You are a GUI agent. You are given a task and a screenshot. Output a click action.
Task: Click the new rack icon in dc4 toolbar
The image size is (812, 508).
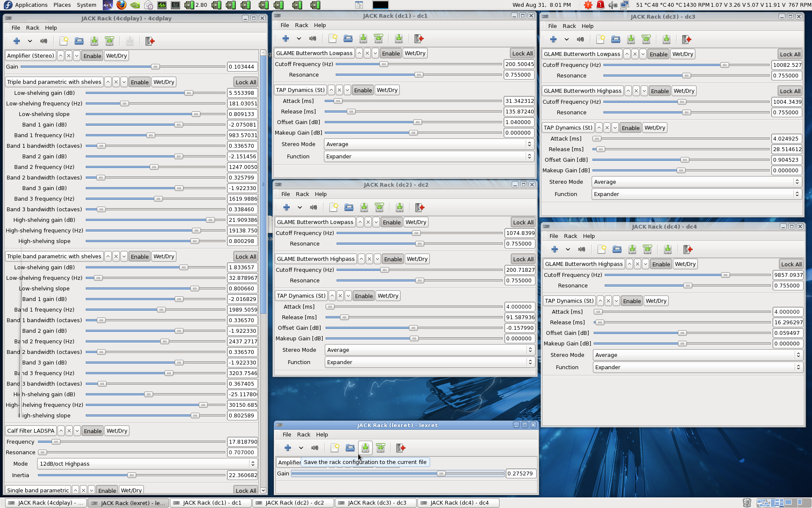point(602,249)
